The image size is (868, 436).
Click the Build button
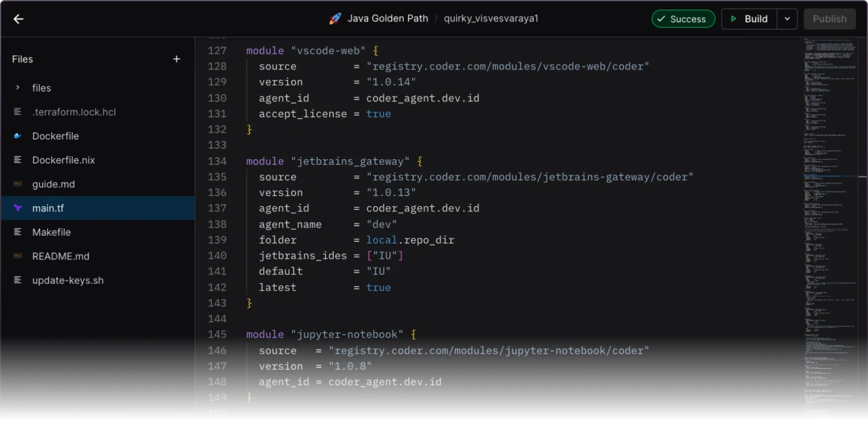[x=748, y=19]
